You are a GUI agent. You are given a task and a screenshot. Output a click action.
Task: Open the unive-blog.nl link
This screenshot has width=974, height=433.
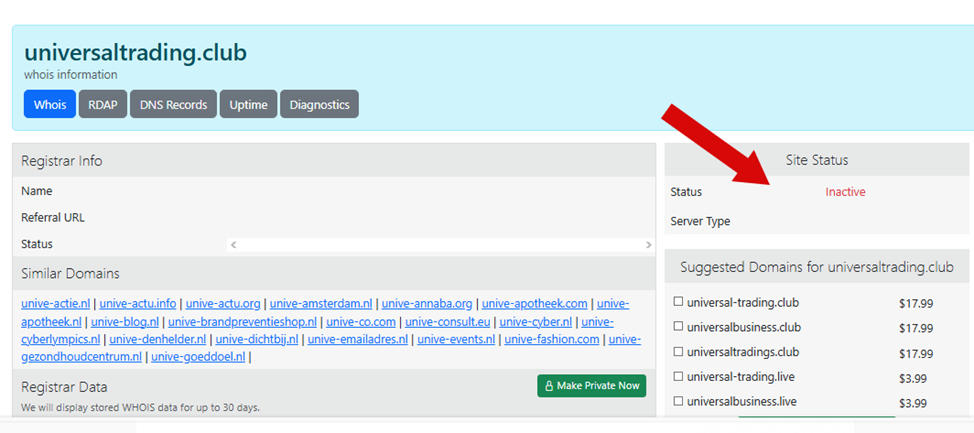pyautogui.click(x=125, y=322)
